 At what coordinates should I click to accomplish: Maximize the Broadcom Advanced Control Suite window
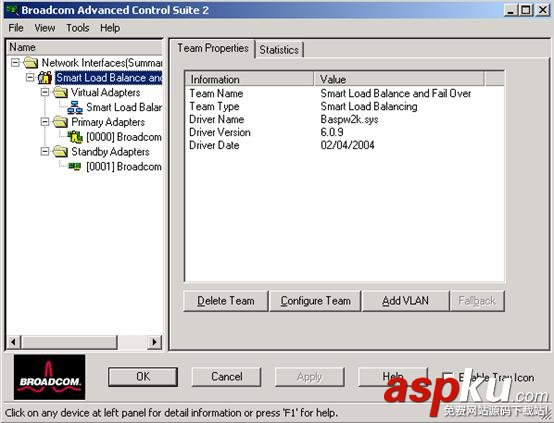526,10
